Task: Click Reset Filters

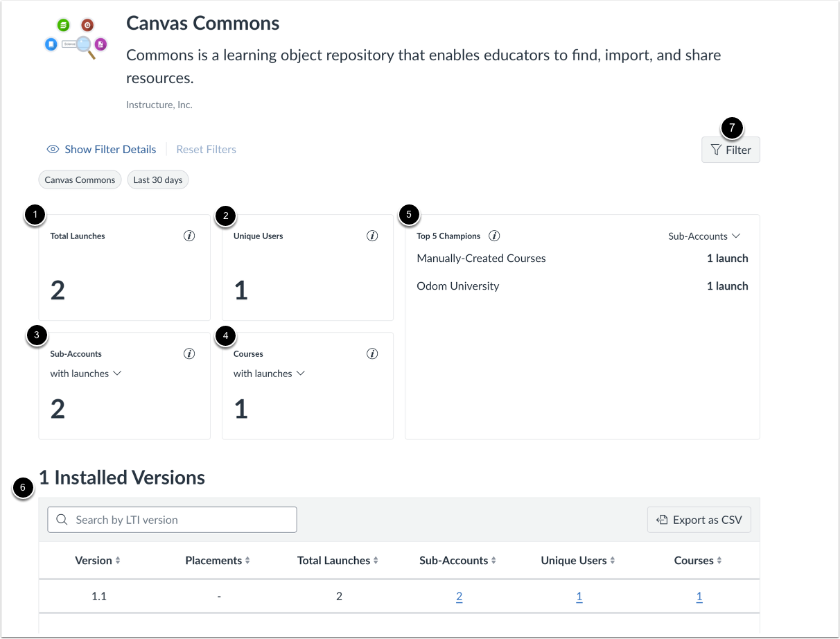Action: [206, 149]
